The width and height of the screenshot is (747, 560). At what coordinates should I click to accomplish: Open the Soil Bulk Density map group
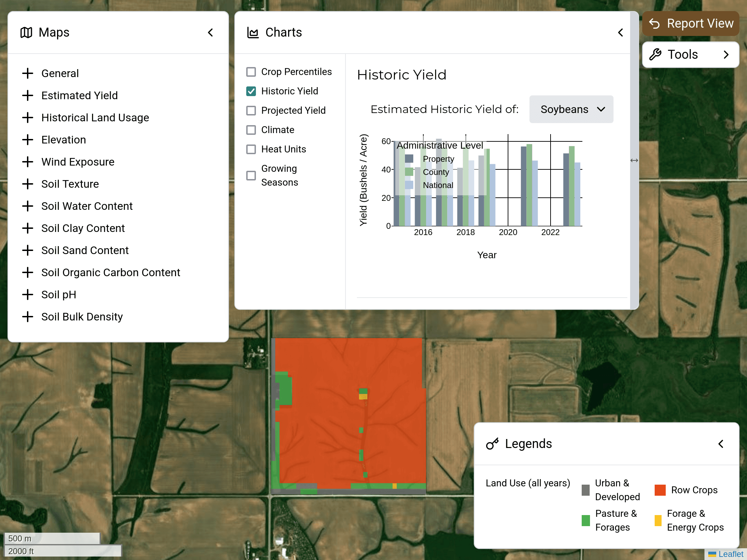pos(82,317)
